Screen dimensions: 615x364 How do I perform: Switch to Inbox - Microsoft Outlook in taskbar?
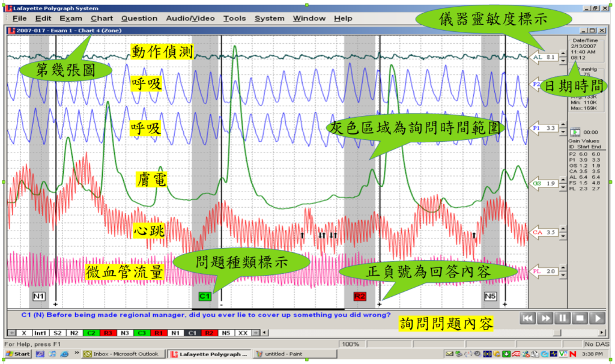coord(124,354)
